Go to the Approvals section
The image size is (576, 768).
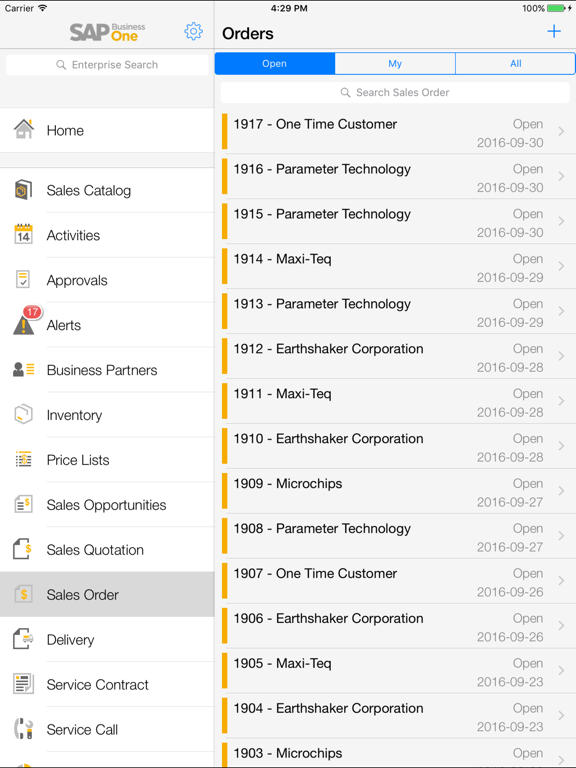pos(107,280)
